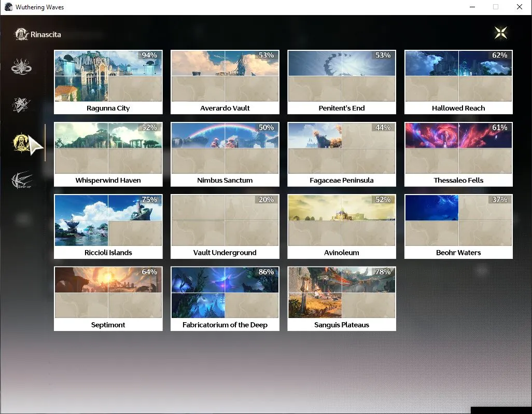Open the Hallowed Reach card
The image size is (532, 414).
[458, 82]
